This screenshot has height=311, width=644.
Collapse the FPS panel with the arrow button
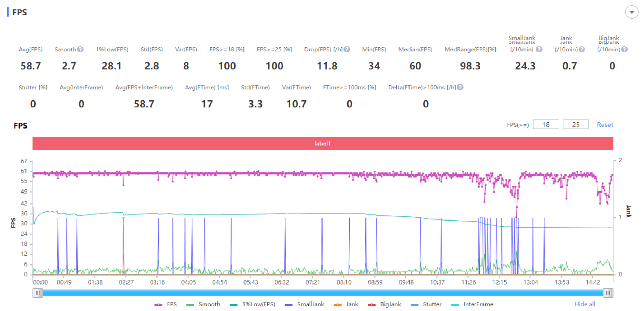[x=631, y=12]
